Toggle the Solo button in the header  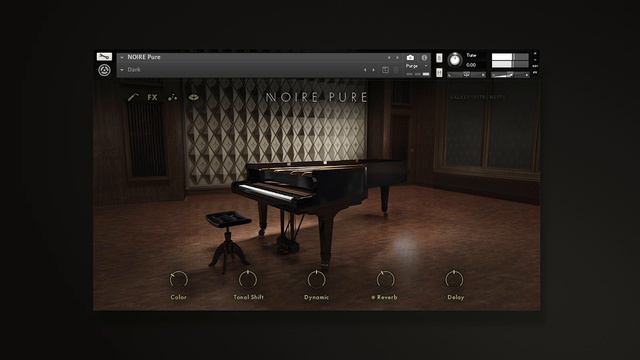coord(439,58)
